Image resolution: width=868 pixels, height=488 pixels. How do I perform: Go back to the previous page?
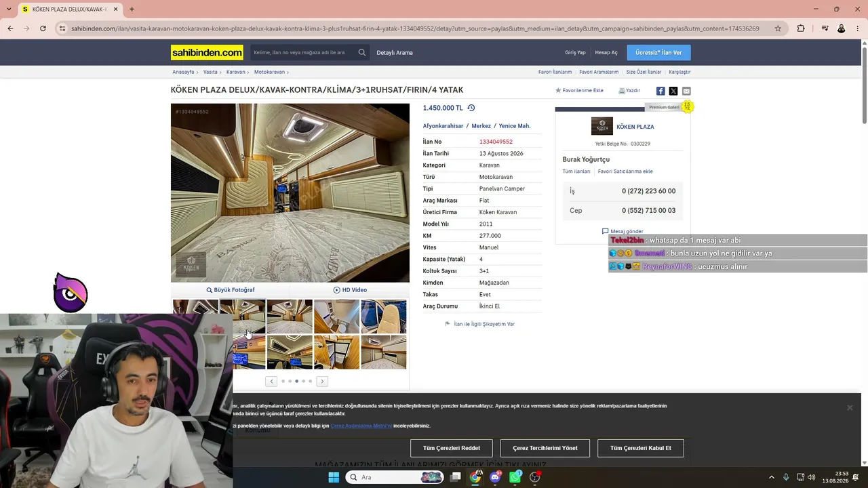click(10, 28)
